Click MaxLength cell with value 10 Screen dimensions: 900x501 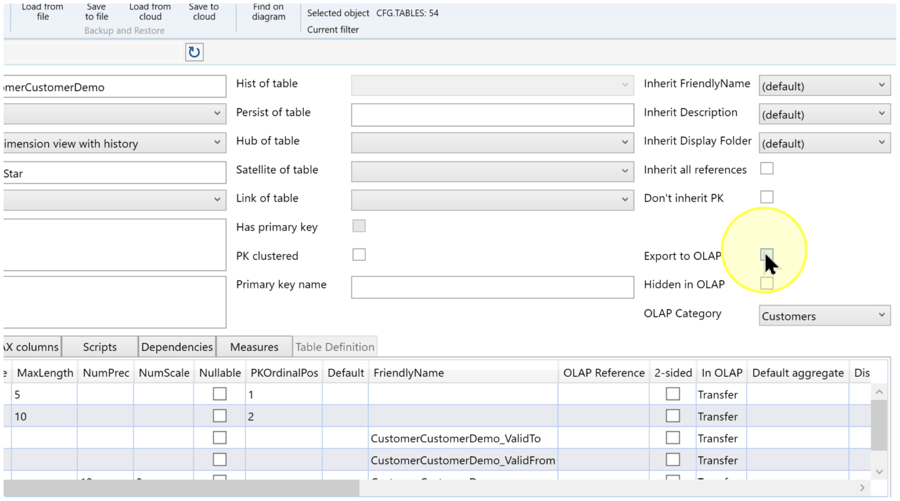tap(45, 417)
